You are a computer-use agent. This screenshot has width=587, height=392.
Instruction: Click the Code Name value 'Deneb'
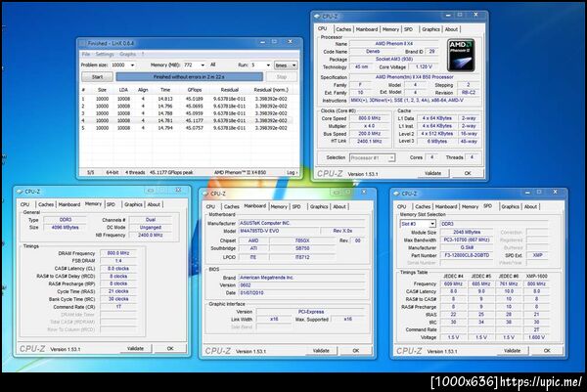point(373,51)
